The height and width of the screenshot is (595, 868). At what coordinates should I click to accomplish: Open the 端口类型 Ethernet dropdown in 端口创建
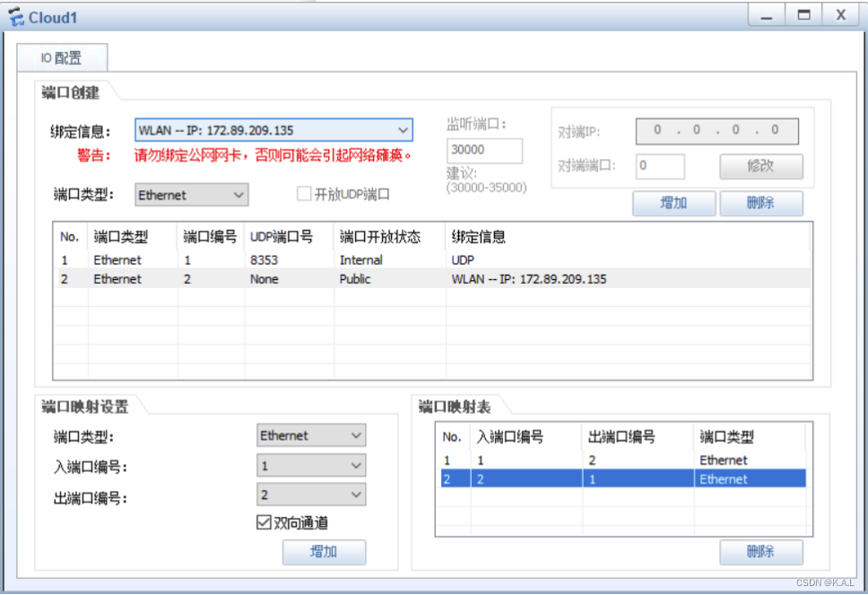click(192, 195)
